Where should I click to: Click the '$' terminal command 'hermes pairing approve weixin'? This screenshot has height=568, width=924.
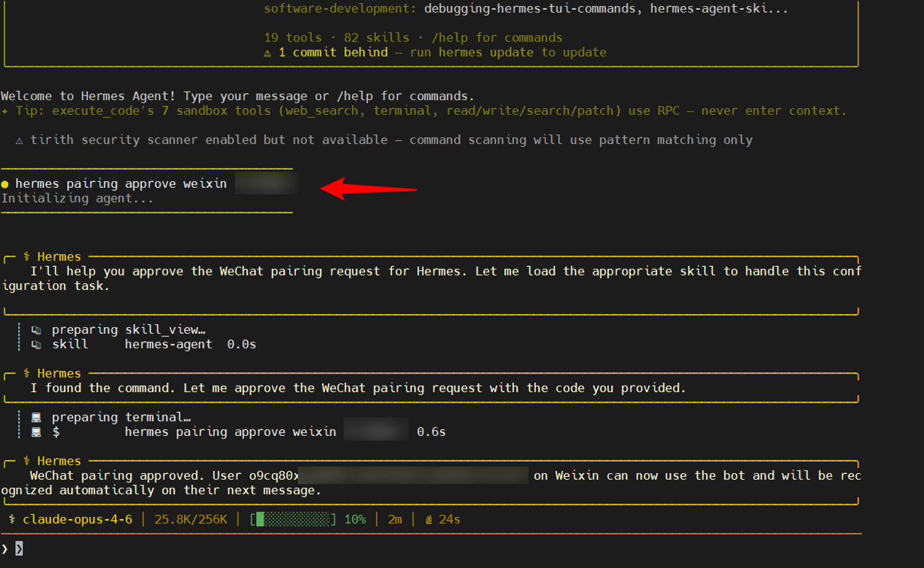[x=231, y=432]
